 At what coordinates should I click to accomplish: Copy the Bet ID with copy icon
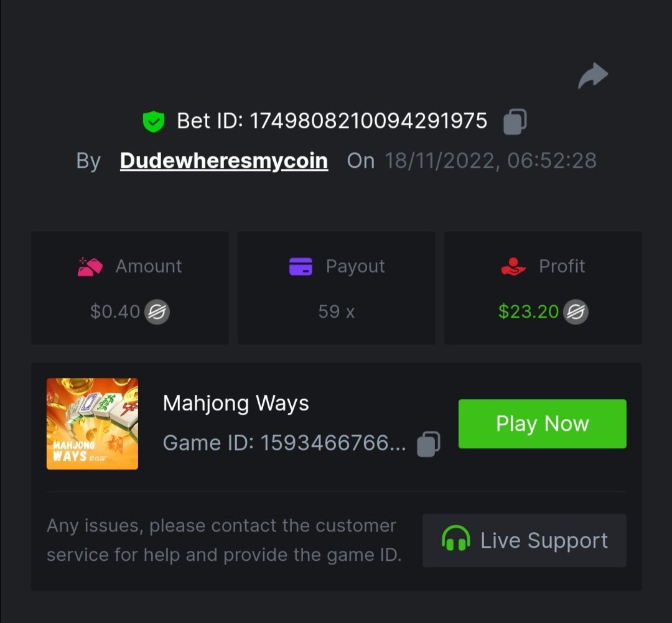515,121
